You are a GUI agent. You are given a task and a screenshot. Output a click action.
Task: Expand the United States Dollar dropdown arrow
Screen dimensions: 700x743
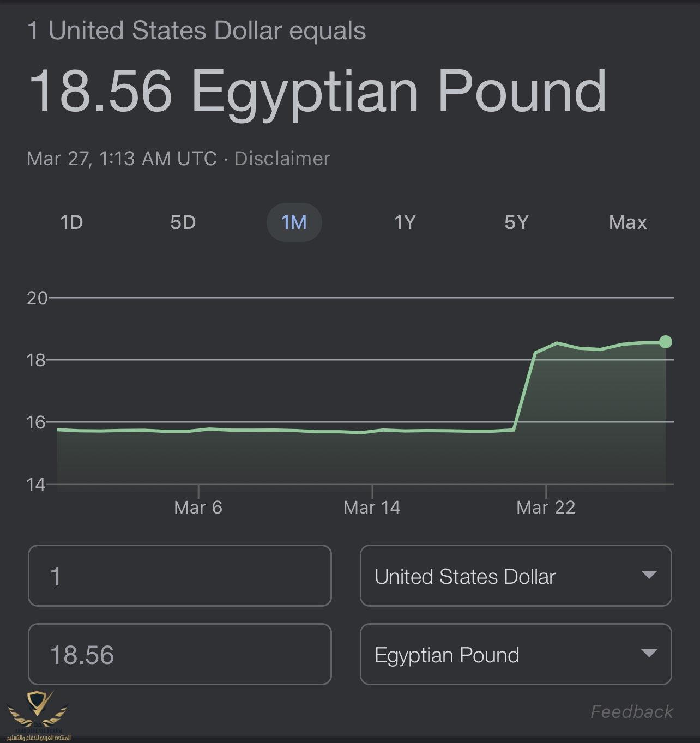(649, 575)
